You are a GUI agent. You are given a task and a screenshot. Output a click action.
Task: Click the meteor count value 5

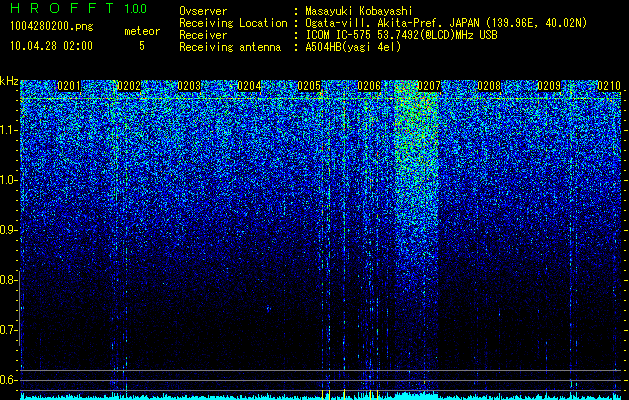point(142,46)
